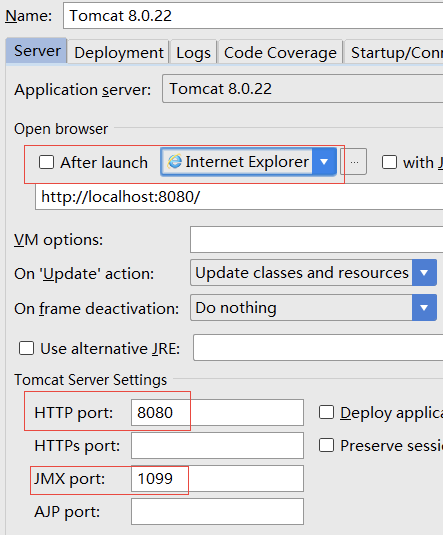Screen dimensions: 443x535
Task: Click the ellipsis browse button next to browser
Action: click(x=354, y=162)
